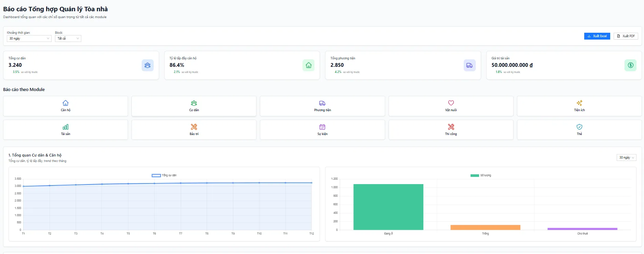The image size is (644, 254).
Task: Click the residents icon in Tổng cư dân card
Action: coord(148,65)
